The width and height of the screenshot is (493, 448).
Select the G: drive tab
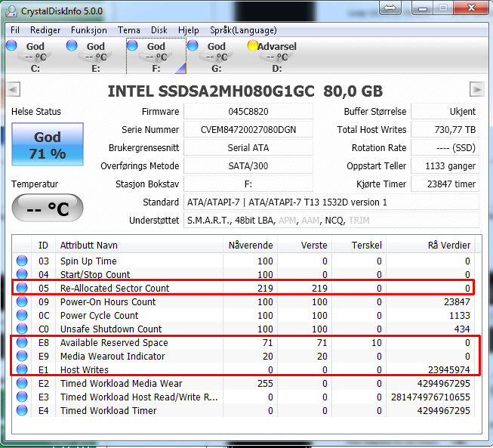tap(217, 57)
